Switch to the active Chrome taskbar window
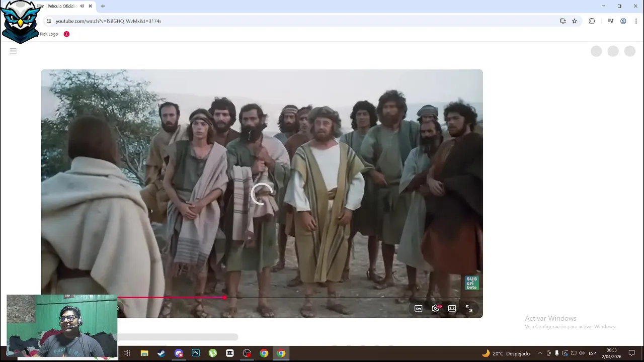The width and height of the screenshot is (644, 362). 281,353
